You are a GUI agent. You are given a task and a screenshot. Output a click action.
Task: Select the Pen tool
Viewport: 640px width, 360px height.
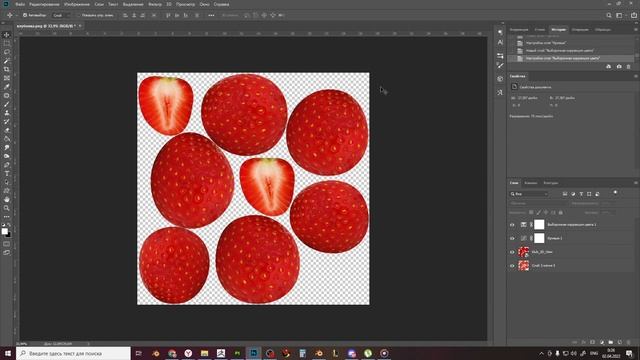pos(7,165)
